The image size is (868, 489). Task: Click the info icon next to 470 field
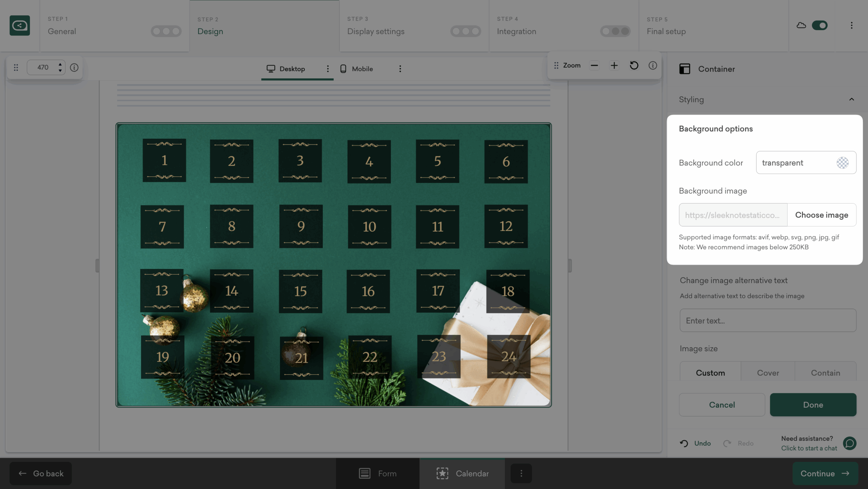74,67
